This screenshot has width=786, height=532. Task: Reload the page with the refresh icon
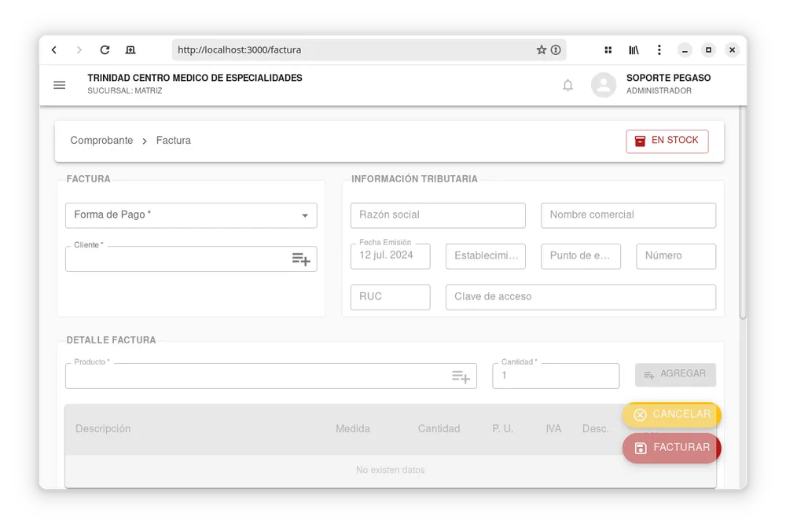[x=105, y=50]
